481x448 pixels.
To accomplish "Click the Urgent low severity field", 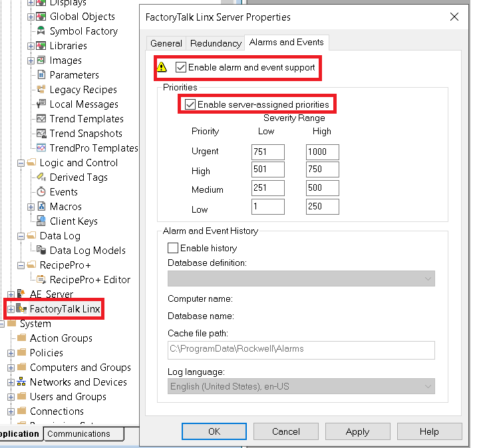I will point(268,152).
